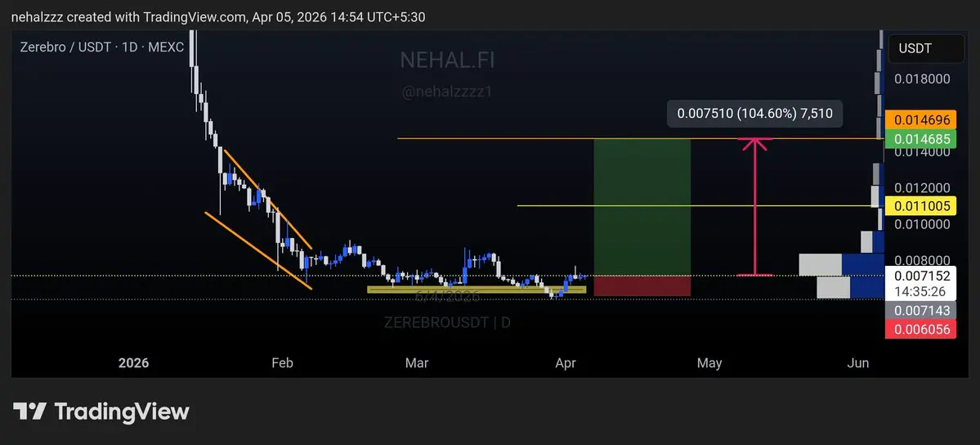Click the 0.014000 price axis value
Image resolution: width=980 pixels, height=445 pixels.
pos(922,152)
